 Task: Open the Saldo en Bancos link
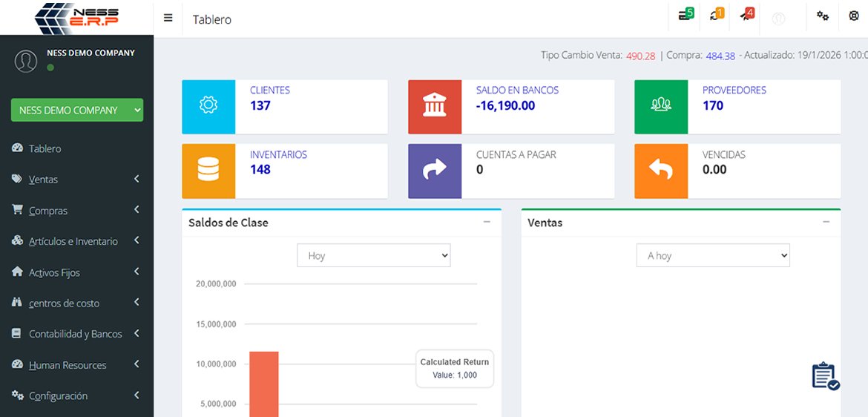tap(517, 90)
